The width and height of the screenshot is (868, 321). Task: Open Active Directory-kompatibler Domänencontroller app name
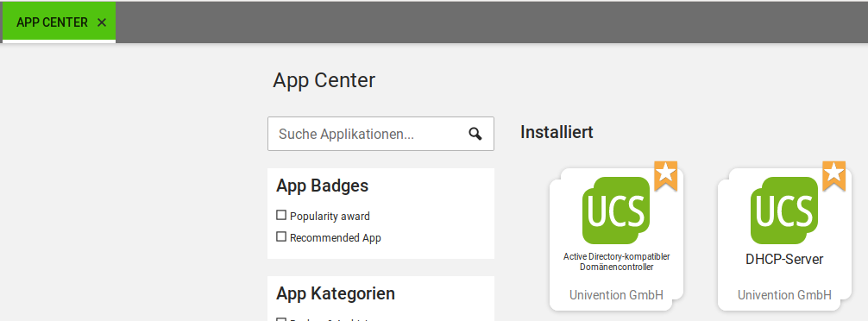[617, 261]
